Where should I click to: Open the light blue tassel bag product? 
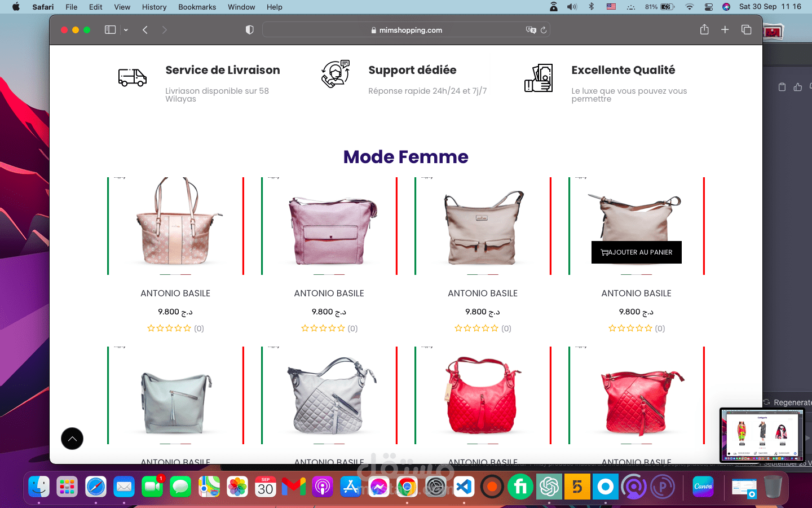pos(175,395)
